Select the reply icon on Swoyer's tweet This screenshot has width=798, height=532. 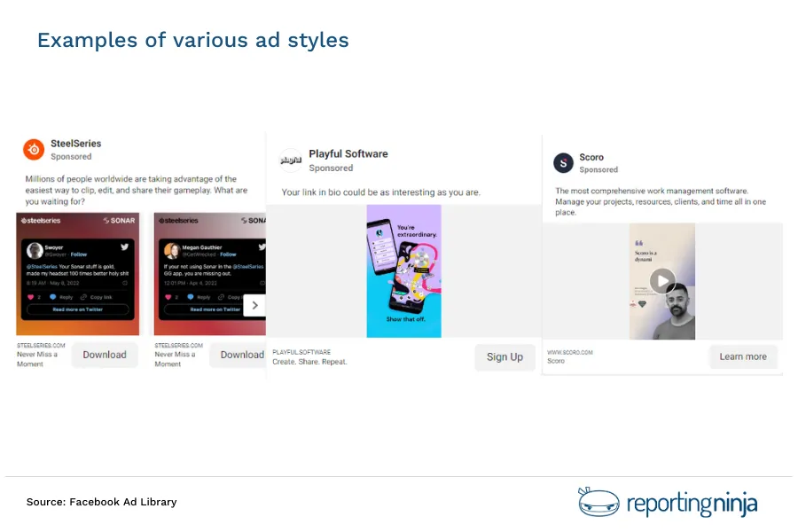[53, 296]
